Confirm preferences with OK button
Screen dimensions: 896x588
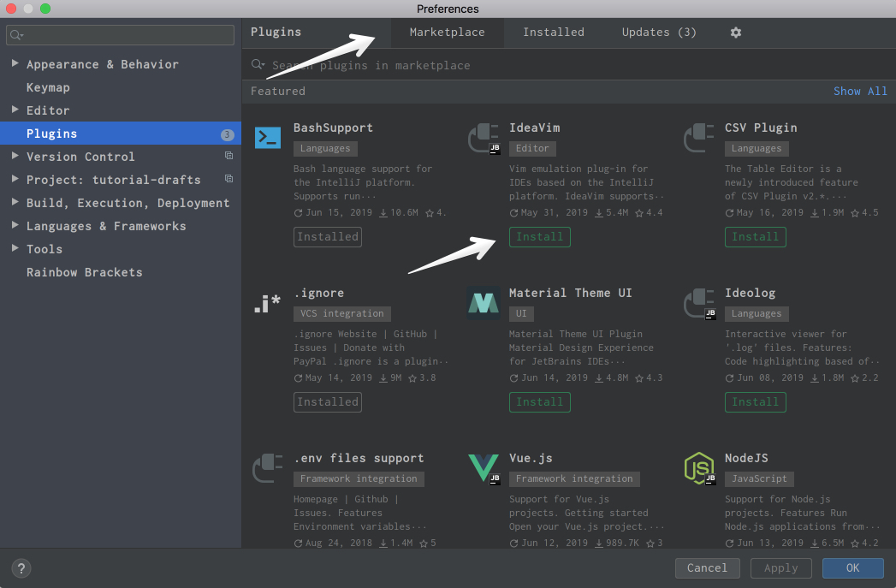tap(852, 568)
